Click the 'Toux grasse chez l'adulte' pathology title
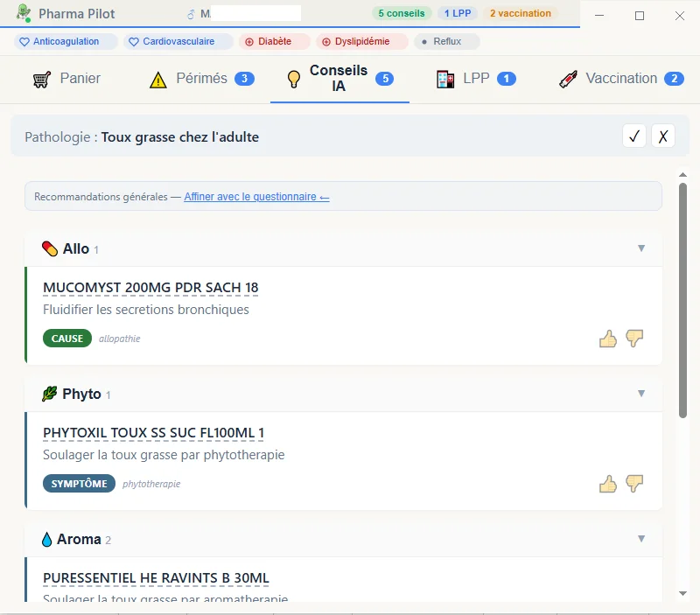 (180, 137)
